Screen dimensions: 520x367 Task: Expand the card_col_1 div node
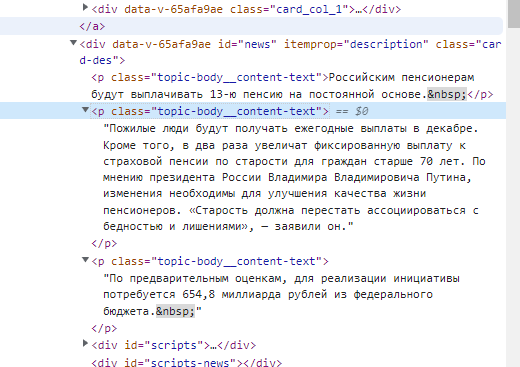(x=85, y=7)
